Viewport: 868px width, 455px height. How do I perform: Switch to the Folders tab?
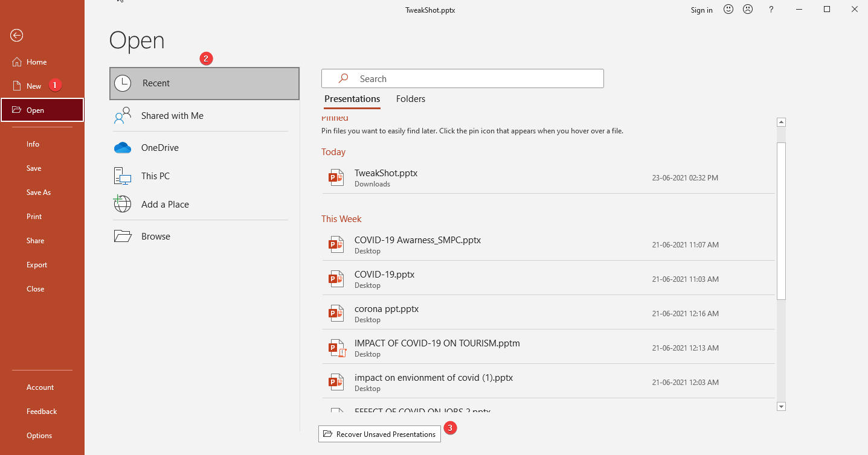411,99
